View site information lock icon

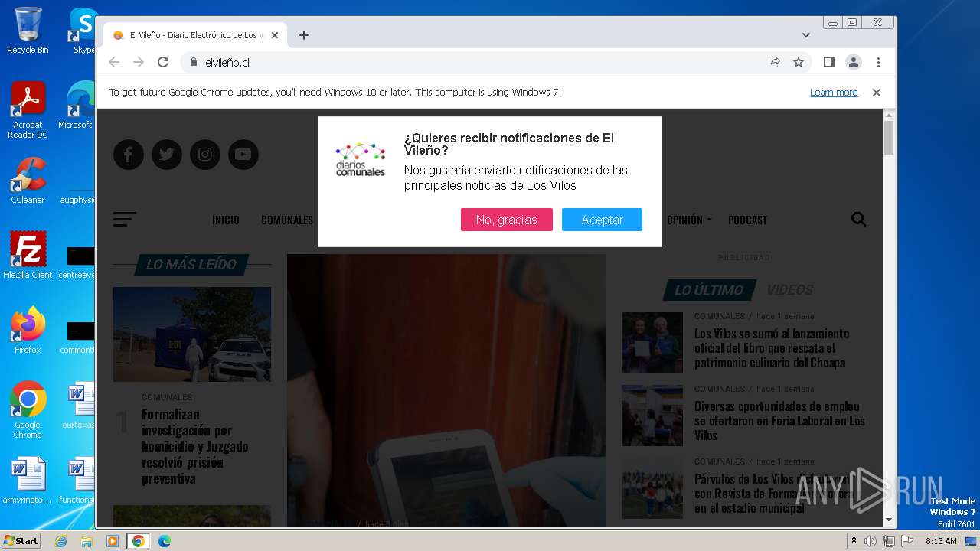(x=193, y=62)
